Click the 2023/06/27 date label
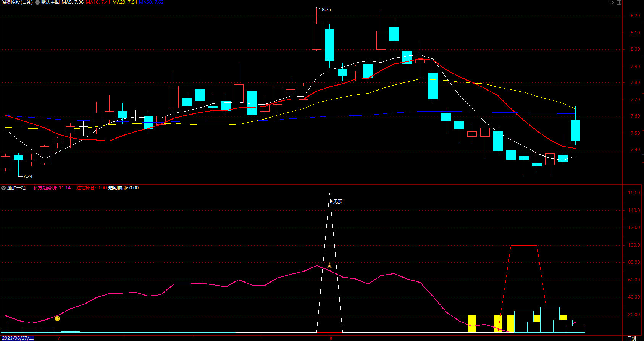The image size is (644, 341). coord(18,338)
